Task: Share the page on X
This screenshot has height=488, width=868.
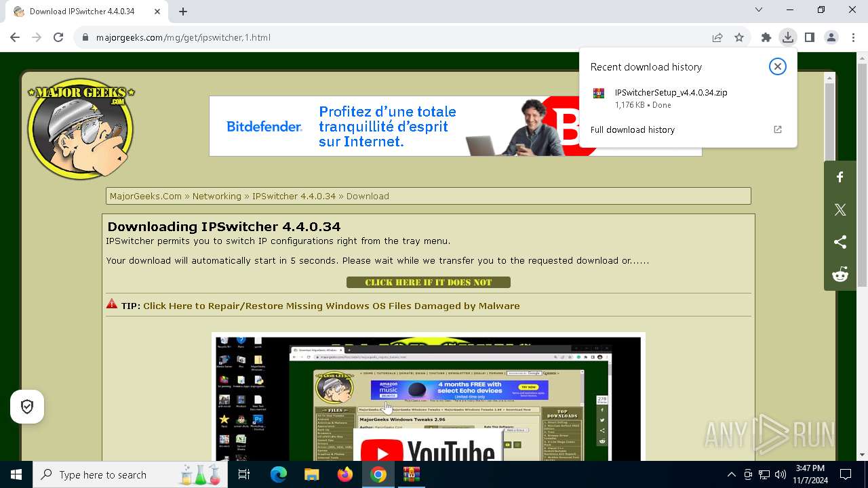Action: pos(840,209)
